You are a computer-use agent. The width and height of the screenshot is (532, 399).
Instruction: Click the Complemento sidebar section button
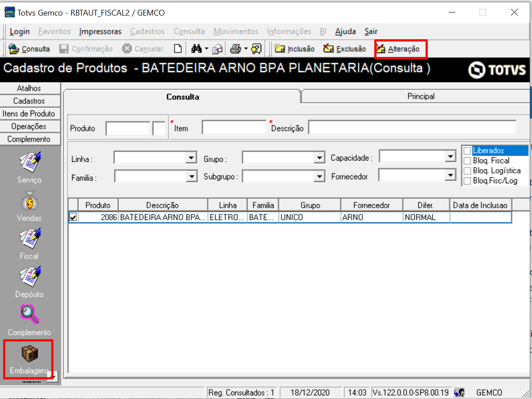point(30,139)
